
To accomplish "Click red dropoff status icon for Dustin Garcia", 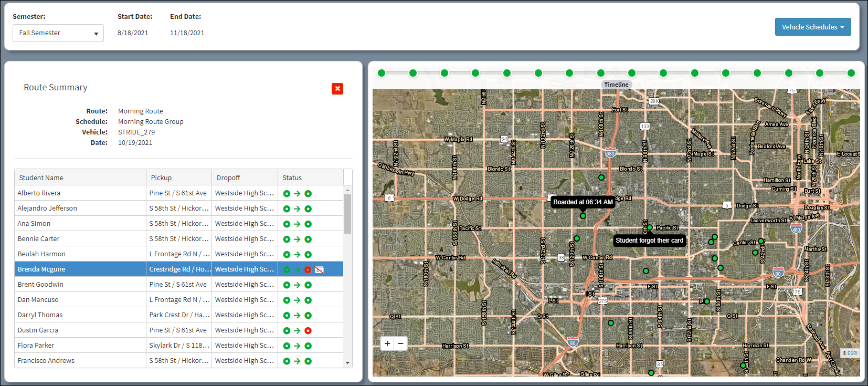I will (x=308, y=331).
